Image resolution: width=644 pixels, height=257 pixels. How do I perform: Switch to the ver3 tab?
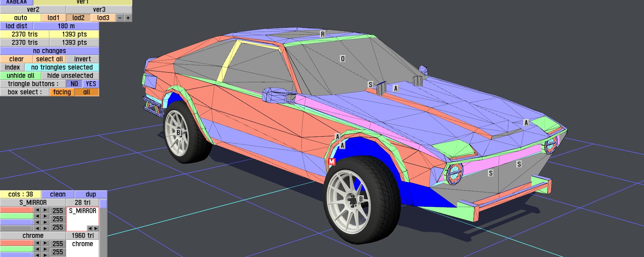[99, 10]
